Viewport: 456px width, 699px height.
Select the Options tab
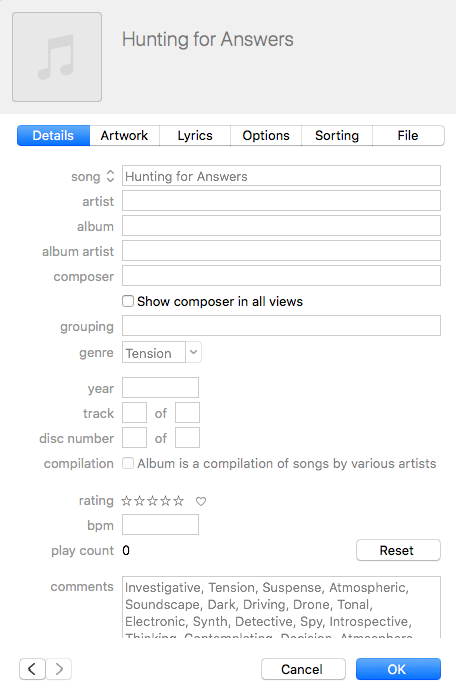[x=266, y=136]
